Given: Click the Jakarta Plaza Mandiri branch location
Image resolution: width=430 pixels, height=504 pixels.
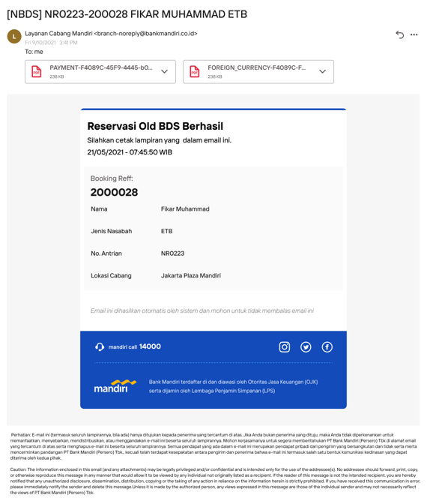Looking at the screenshot, I should click(191, 275).
